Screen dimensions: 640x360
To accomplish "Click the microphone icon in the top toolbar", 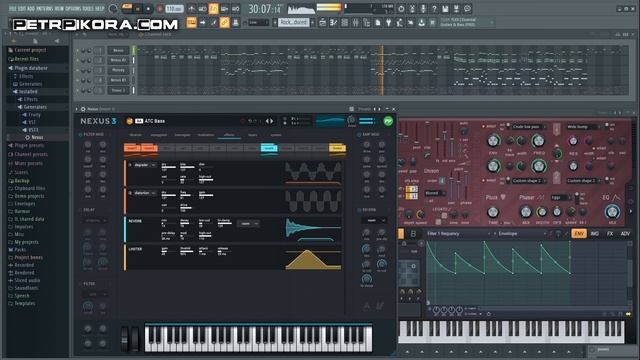I will 423,9.
